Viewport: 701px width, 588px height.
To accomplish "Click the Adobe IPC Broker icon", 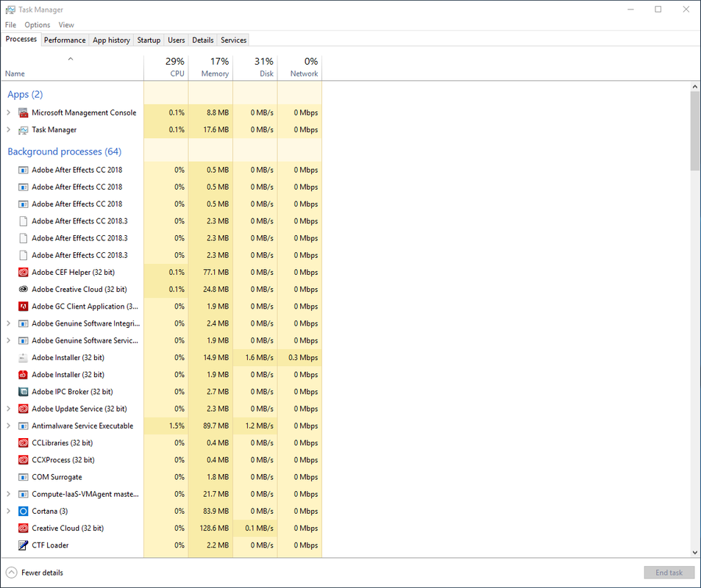I will click(24, 392).
